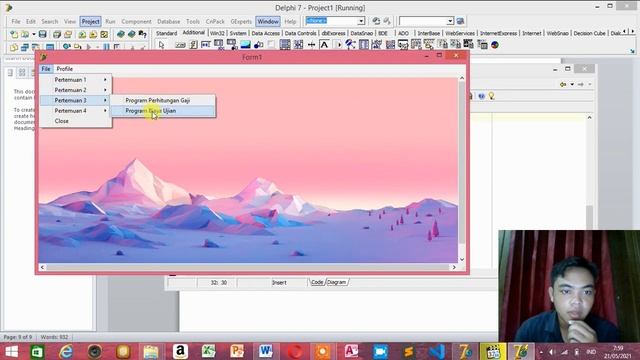Open the Amazon app on the taskbar
Image resolution: width=640 pixels, height=360 pixels.
180,351
